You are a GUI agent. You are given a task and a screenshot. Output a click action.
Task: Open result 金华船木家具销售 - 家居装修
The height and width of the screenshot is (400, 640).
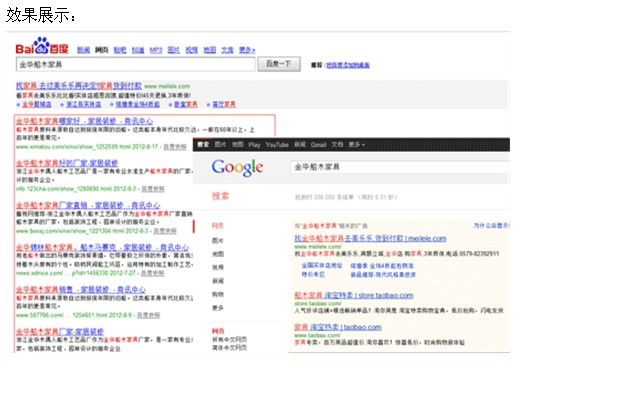81,290
